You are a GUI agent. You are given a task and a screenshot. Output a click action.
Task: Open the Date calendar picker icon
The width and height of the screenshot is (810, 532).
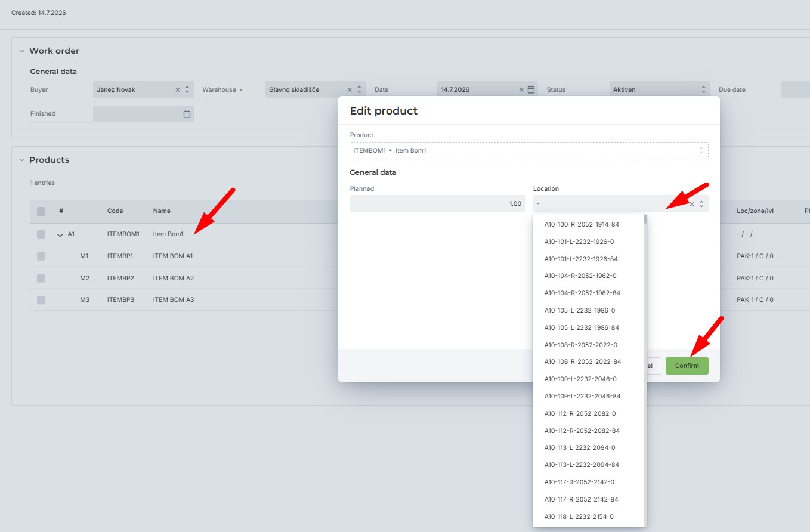coord(531,89)
